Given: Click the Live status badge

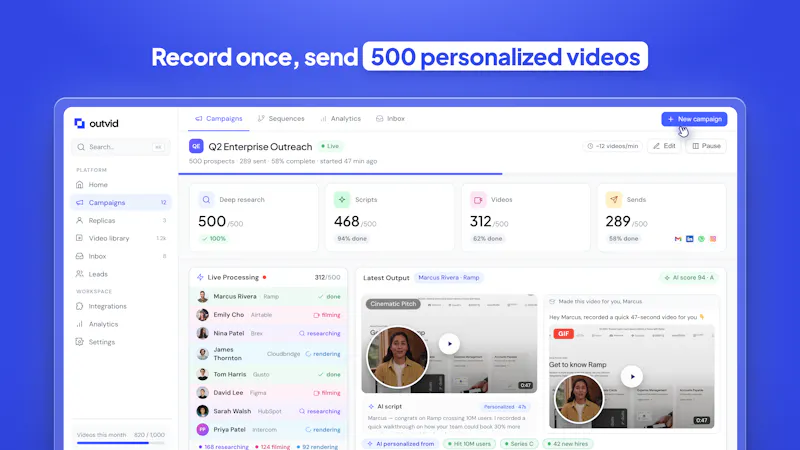Looking at the screenshot, I should (330, 146).
